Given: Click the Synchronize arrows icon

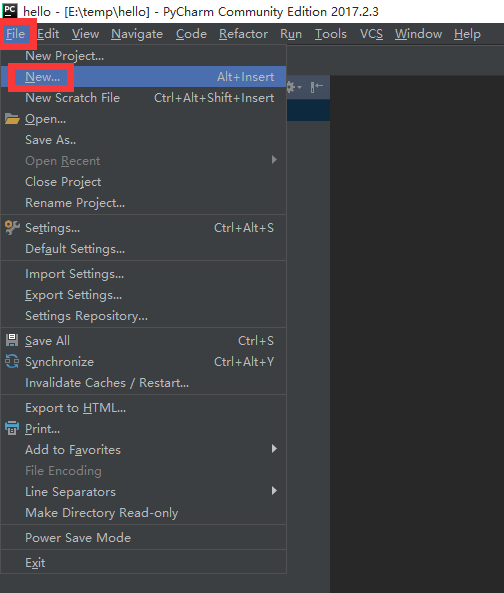Looking at the screenshot, I should pos(12,361).
